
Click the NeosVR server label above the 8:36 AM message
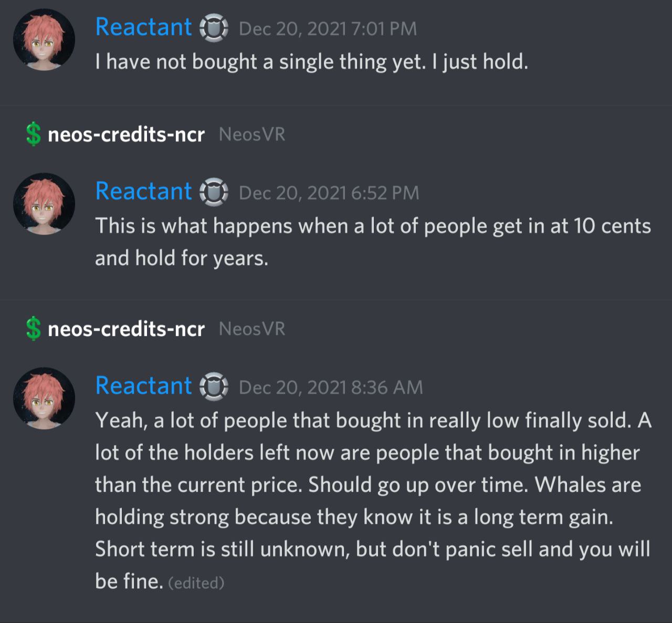pos(252,329)
